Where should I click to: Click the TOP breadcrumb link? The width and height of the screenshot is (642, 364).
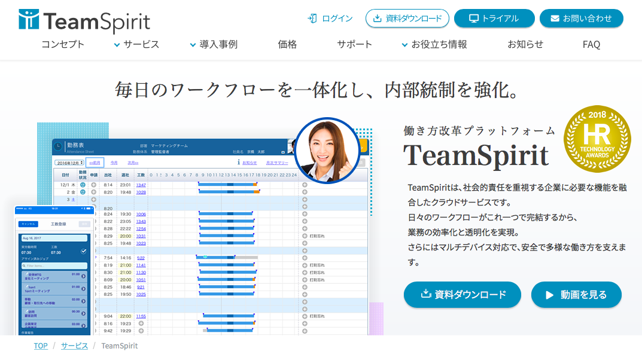click(x=41, y=345)
